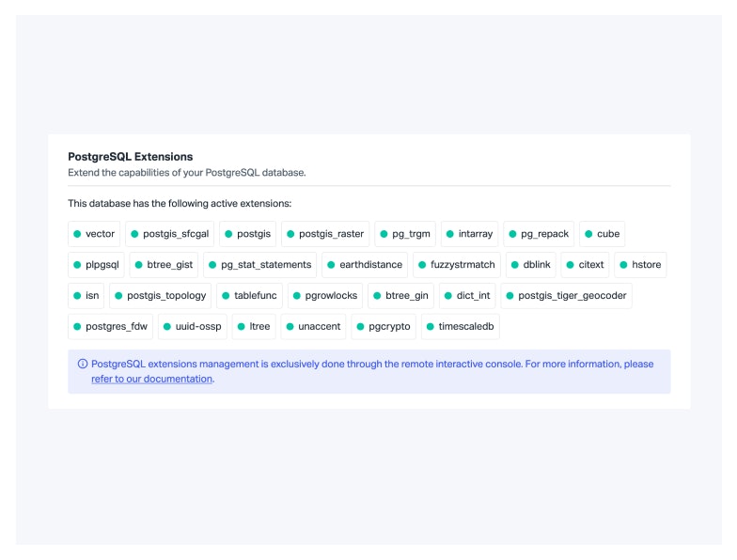Click the green dot next to cube
Screen dimensions: 737x560
pyautogui.click(x=588, y=234)
